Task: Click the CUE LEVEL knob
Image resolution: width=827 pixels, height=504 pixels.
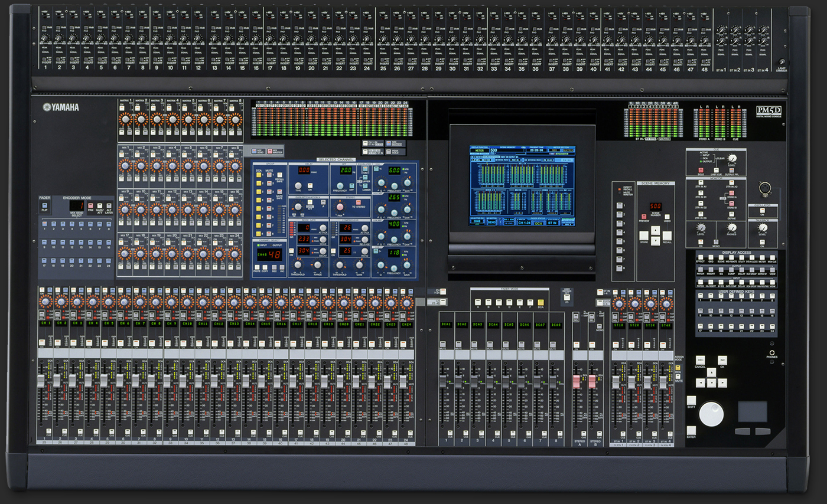Action: click(x=733, y=159)
